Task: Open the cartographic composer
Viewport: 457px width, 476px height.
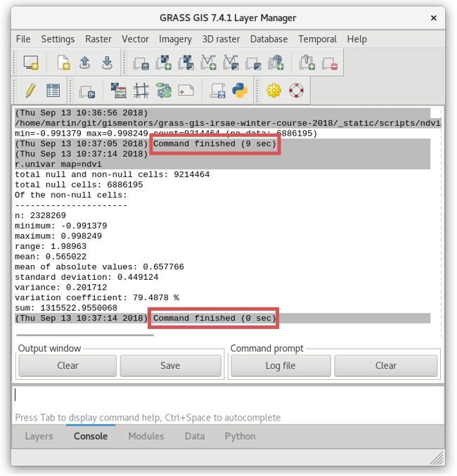Action: [x=186, y=91]
